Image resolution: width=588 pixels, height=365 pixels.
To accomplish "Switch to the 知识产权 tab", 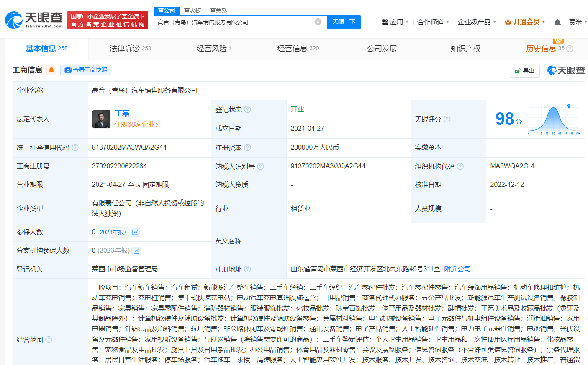I will 465,49.
